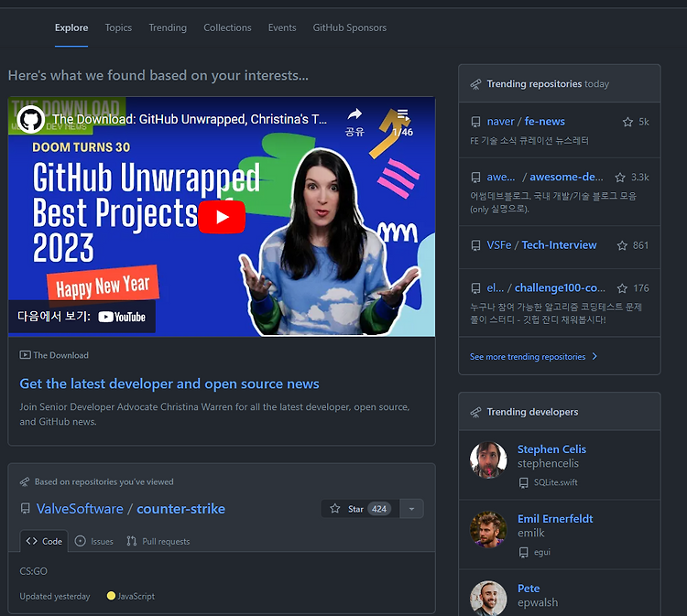Viewport: 687px width, 616px height.
Task: Switch to the Topics tab
Action: coord(118,27)
